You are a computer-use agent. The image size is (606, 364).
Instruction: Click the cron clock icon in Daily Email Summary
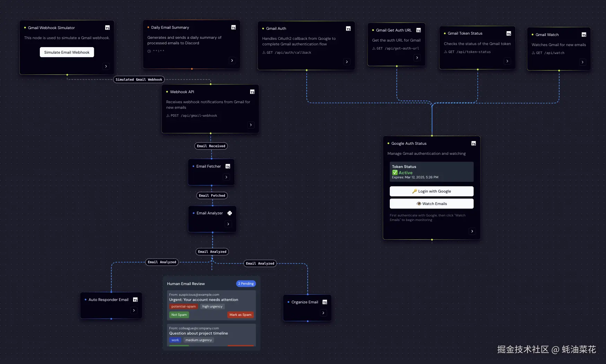[149, 51]
